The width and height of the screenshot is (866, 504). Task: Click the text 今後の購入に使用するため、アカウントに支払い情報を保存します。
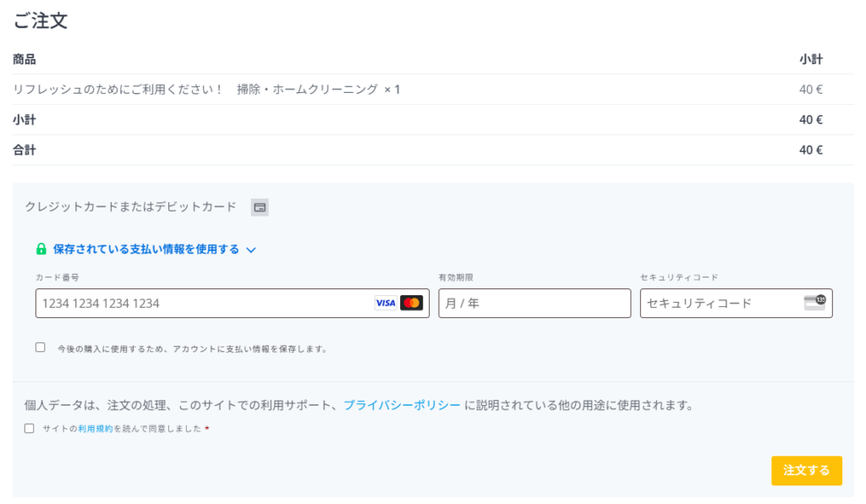click(193, 349)
